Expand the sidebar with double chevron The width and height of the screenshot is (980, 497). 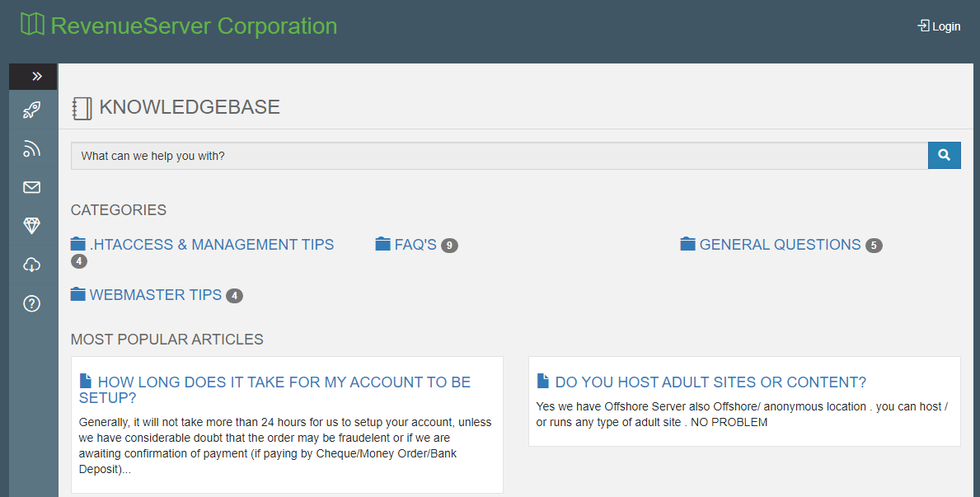(x=33, y=77)
